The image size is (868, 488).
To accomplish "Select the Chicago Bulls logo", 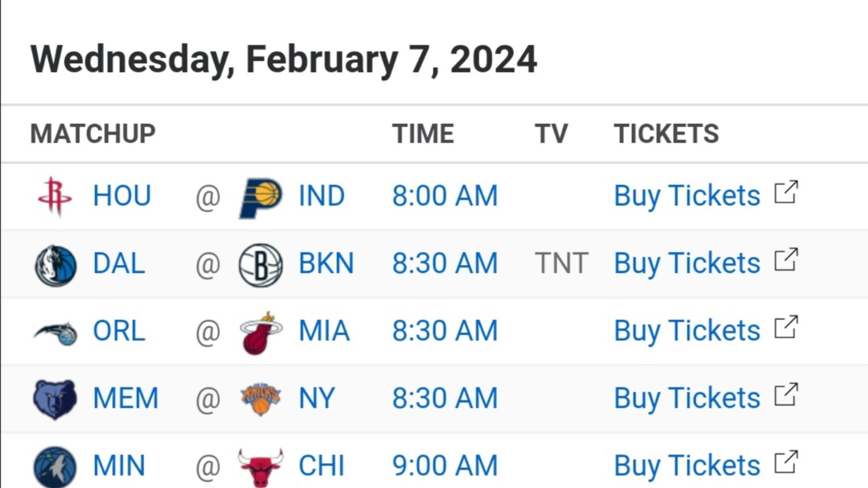I will pos(261,468).
